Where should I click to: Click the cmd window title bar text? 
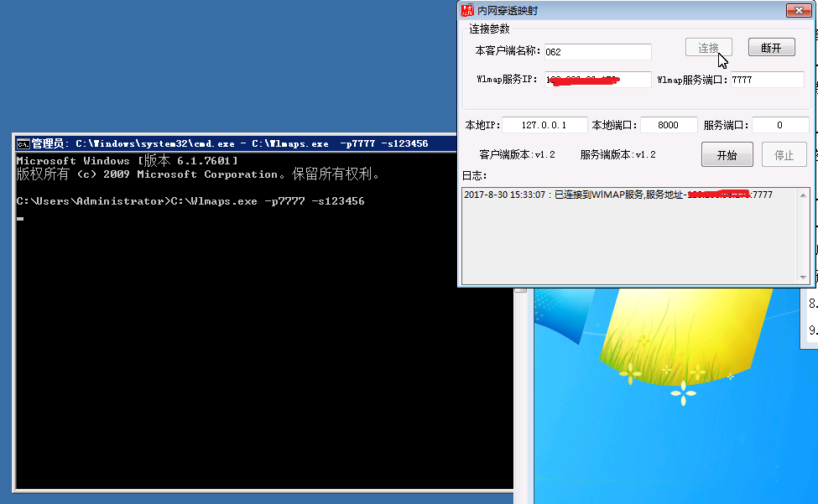(x=230, y=143)
